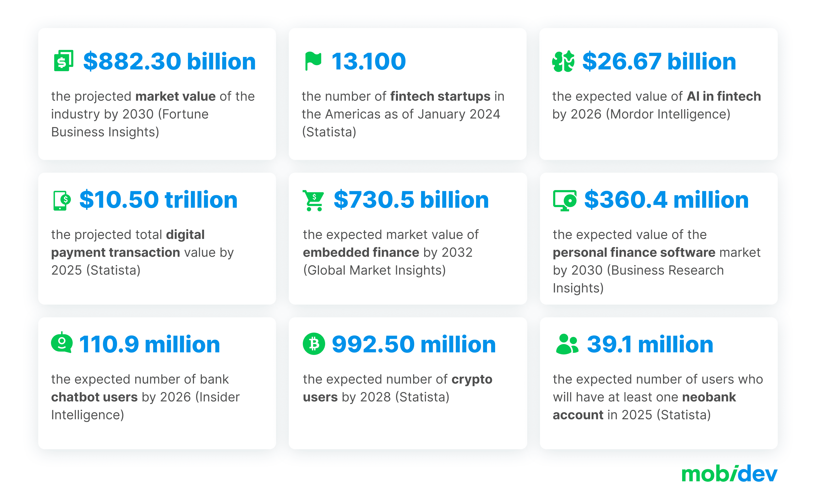Click the AI brain icon

tap(563, 61)
